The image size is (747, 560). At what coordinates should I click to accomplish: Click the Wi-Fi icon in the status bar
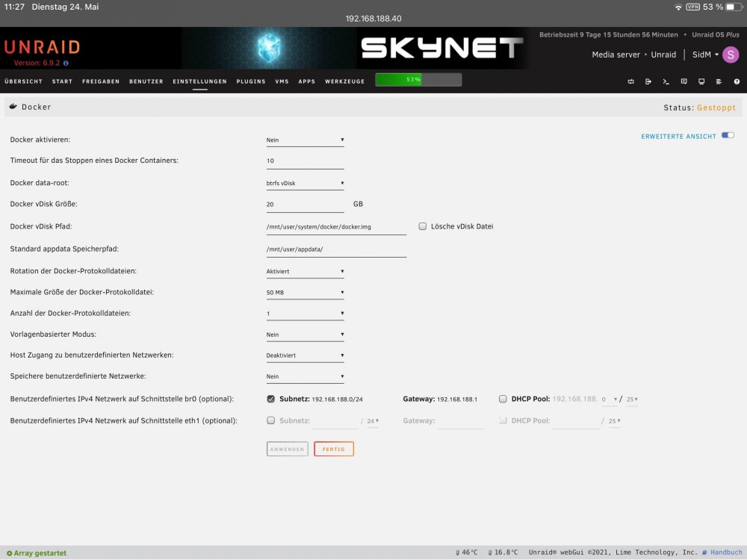678,7
